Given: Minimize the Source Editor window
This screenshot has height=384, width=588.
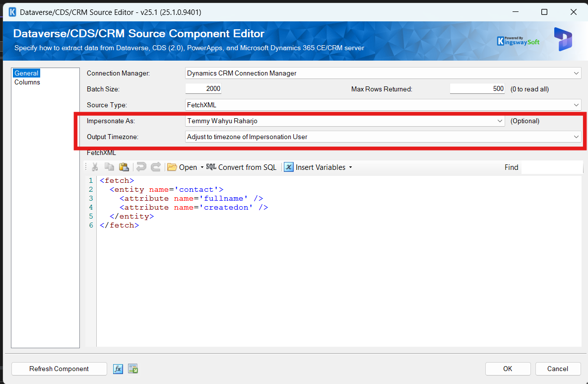Looking at the screenshot, I should pos(516,12).
